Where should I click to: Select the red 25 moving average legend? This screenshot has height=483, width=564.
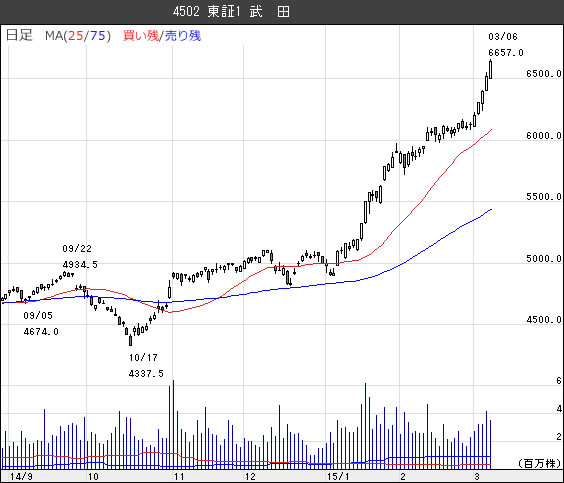(76, 36)
